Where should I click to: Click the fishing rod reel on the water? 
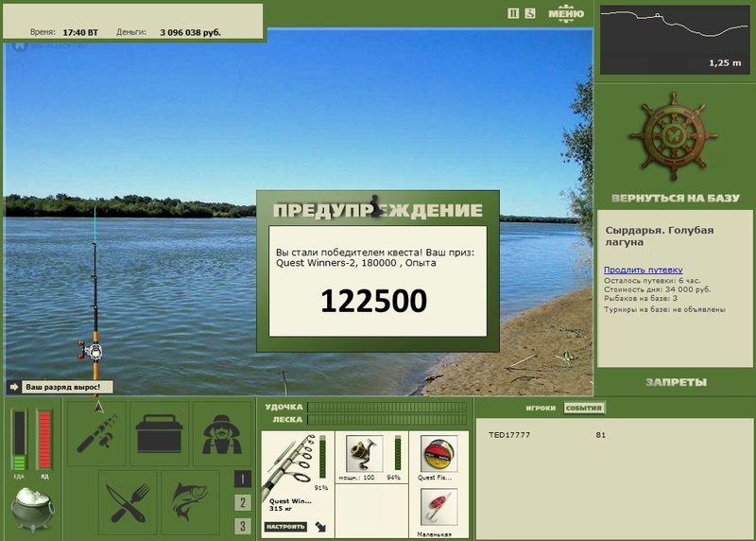(92, 351)
